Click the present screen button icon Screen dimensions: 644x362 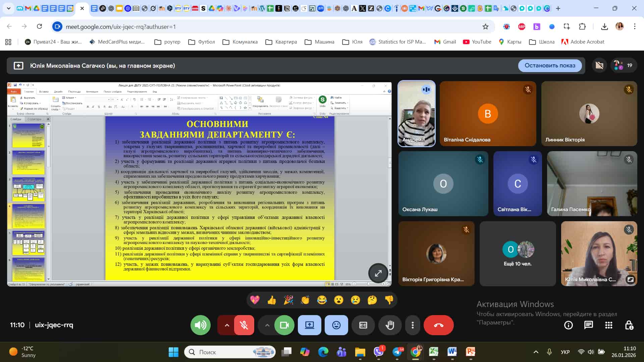(309, 325)
